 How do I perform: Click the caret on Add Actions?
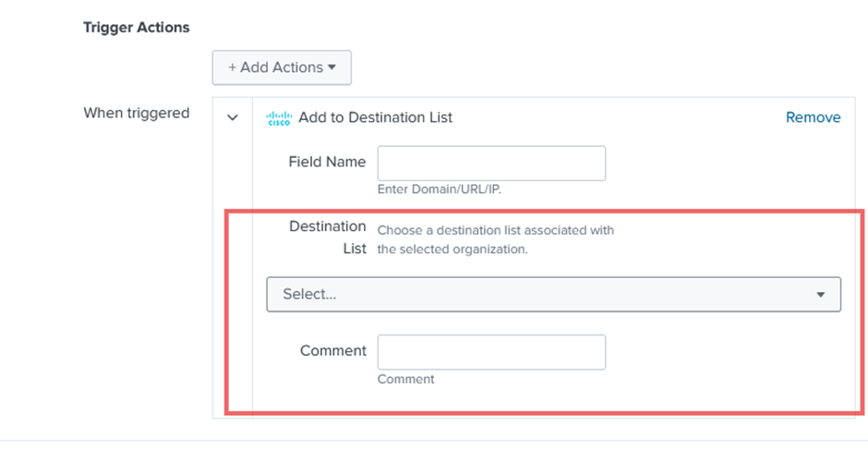click(331, 67)
